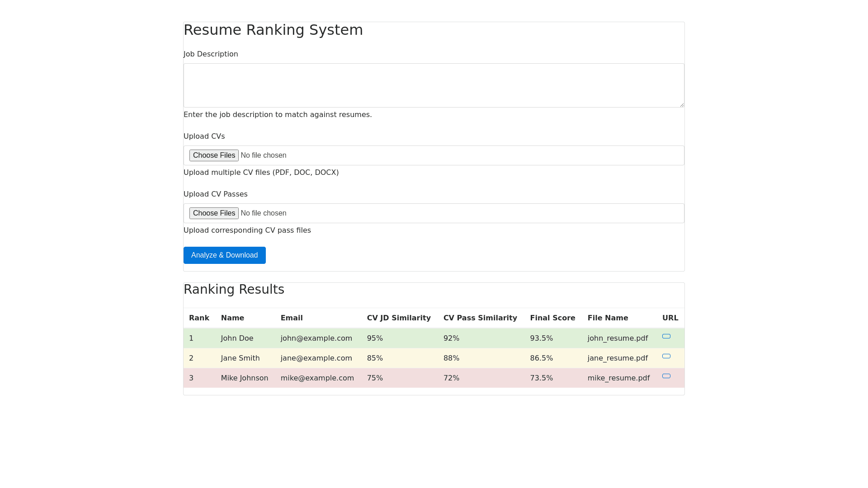Click the Upload CV Passes label
The image size is (868, 488).
pyautogui.click(x=215, y=194)
